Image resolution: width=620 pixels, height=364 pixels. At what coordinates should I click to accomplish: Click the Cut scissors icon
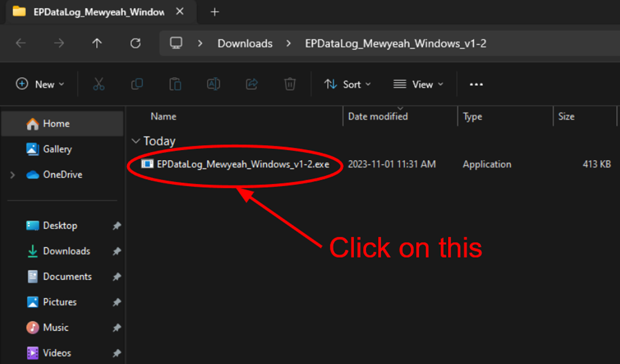[x=99, y=84]
